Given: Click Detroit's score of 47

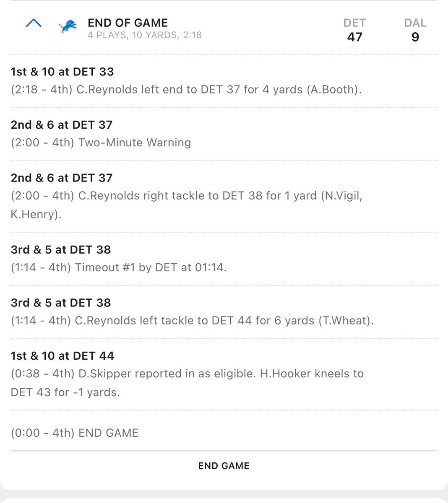Looking at the screenshot, I should 354,37.
